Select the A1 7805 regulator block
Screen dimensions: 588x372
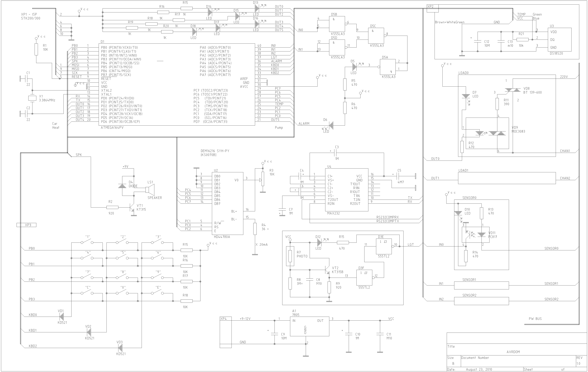click(310, 326)
